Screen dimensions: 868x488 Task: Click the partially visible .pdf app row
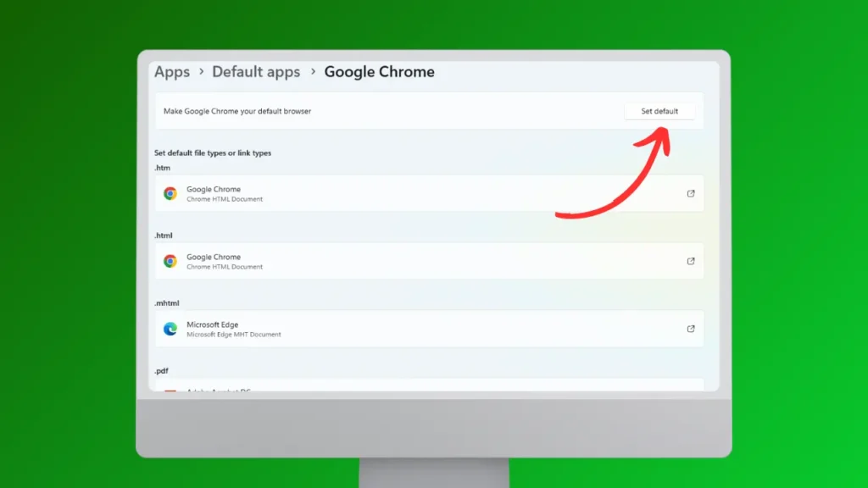point(429,386)
